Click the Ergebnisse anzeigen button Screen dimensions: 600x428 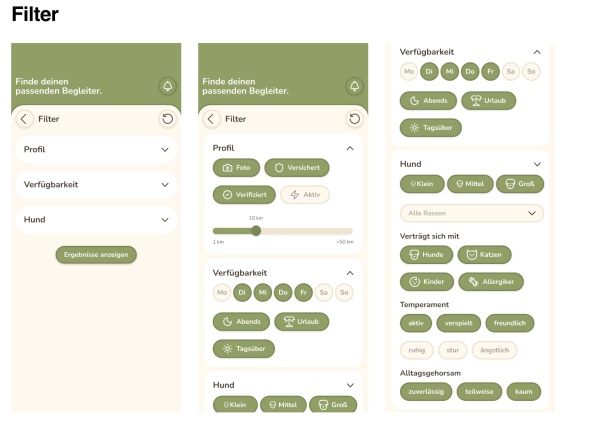tap(96, 255)
